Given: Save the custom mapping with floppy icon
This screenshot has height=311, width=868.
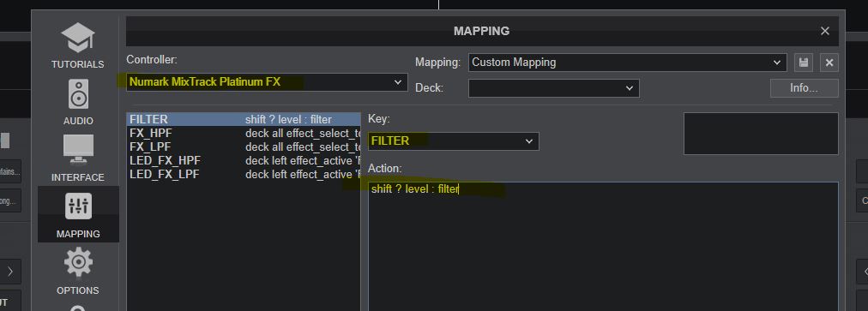Looking at the screenshot, I should 803,63.
